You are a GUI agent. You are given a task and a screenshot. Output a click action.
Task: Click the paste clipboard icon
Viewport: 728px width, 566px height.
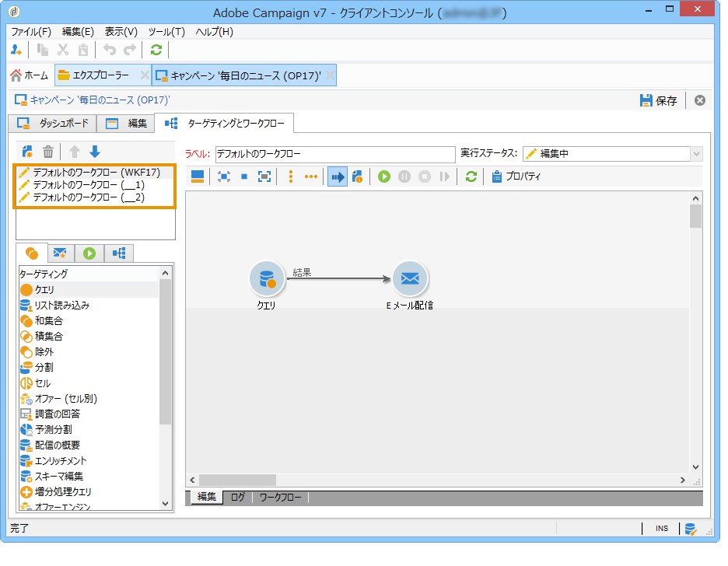83,50
